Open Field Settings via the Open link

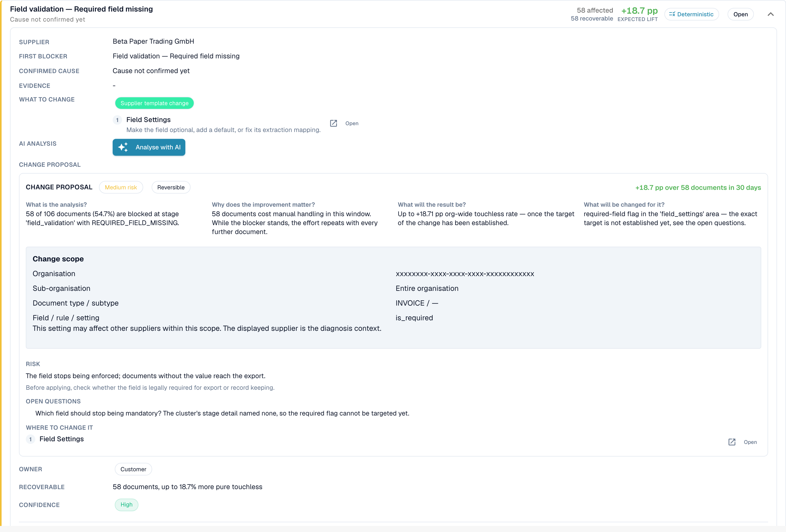tap(352, 123)
